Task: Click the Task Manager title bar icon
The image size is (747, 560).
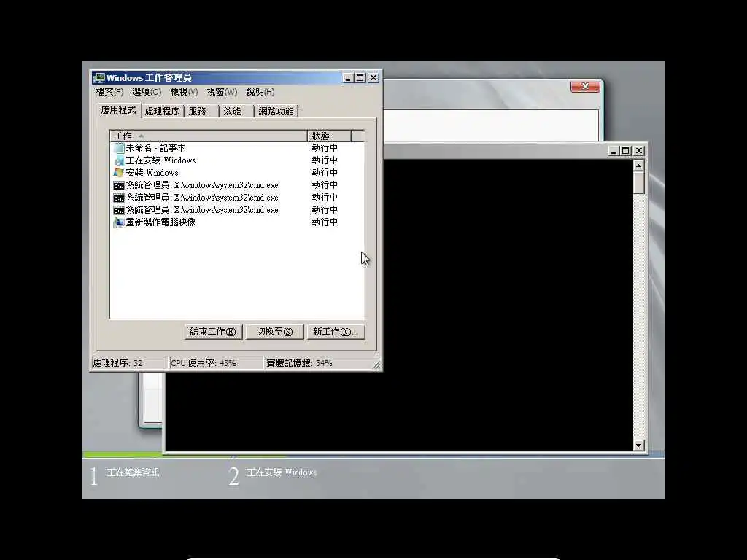Action: point(99,77)
